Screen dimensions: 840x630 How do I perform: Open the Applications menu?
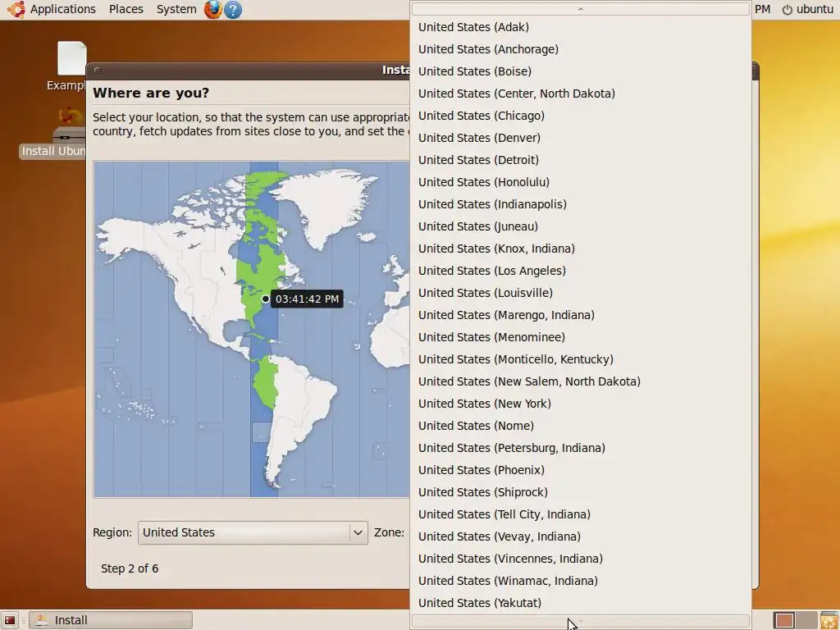pos(62,9)
